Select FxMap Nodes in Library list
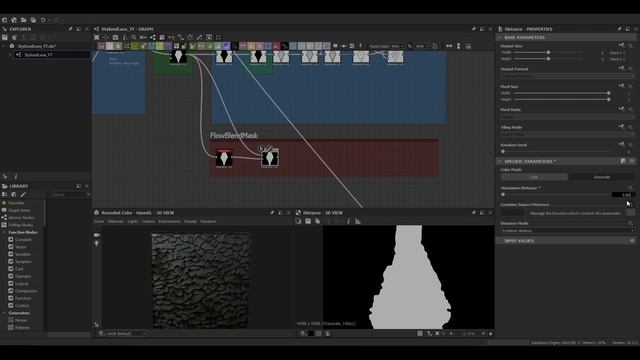 [x=20, y=225]
